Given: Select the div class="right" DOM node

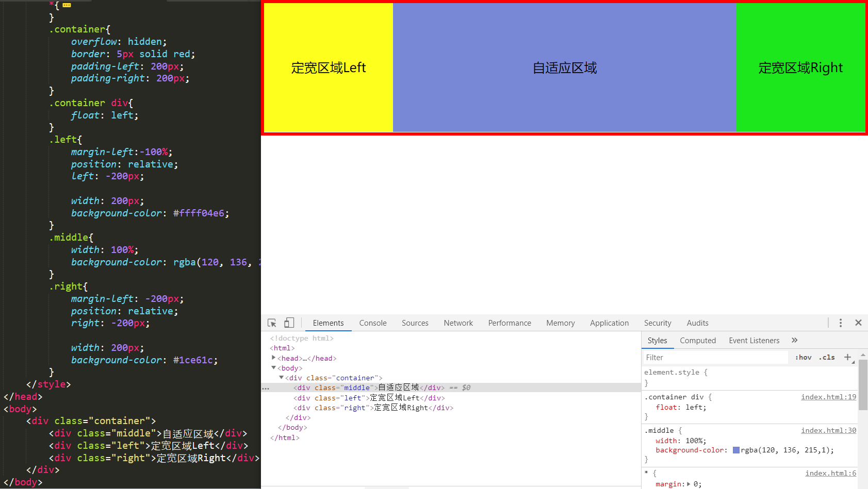Looking at the screenshot, I should pos(373,408).
